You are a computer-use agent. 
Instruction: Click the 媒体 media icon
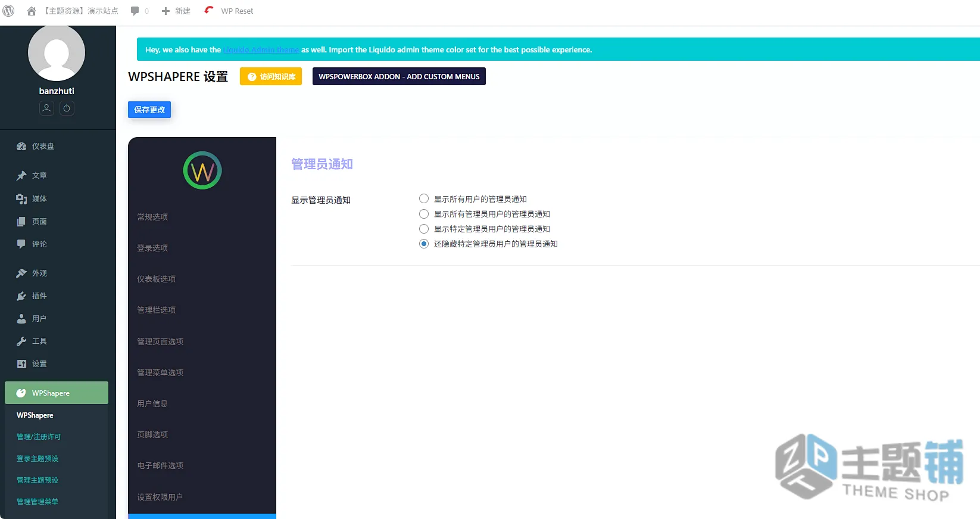[21, 199]
